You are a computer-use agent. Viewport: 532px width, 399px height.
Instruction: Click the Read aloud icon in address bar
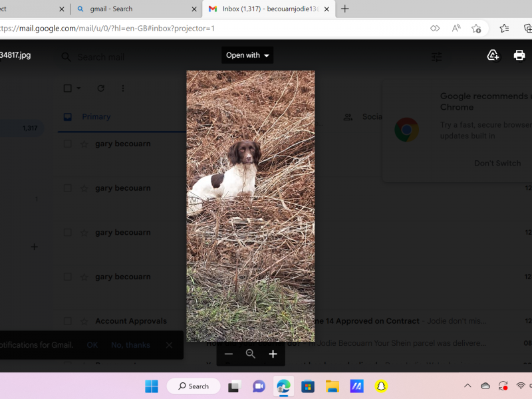coord(456,28)
